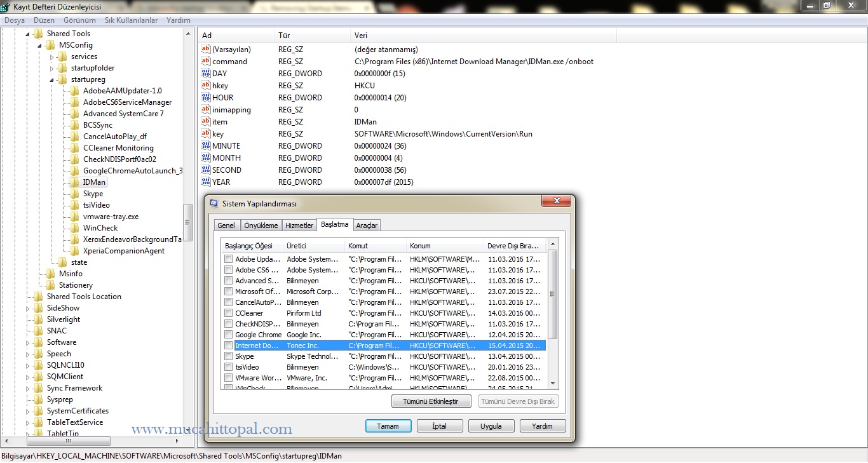868x463 pixels.
Task: Click the folder icon next to MSConfig
Action: point(51,45)
